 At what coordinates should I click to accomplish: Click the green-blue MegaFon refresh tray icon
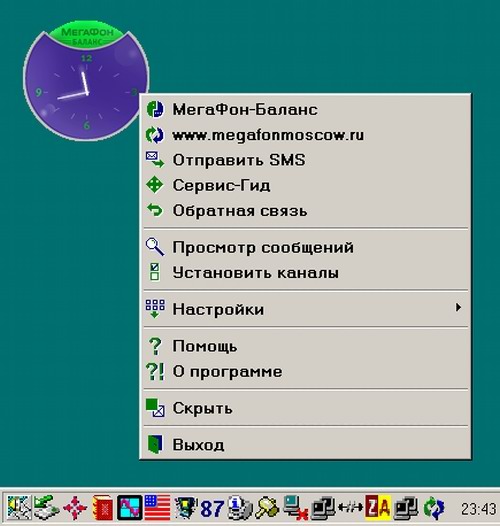pos(434,508)
